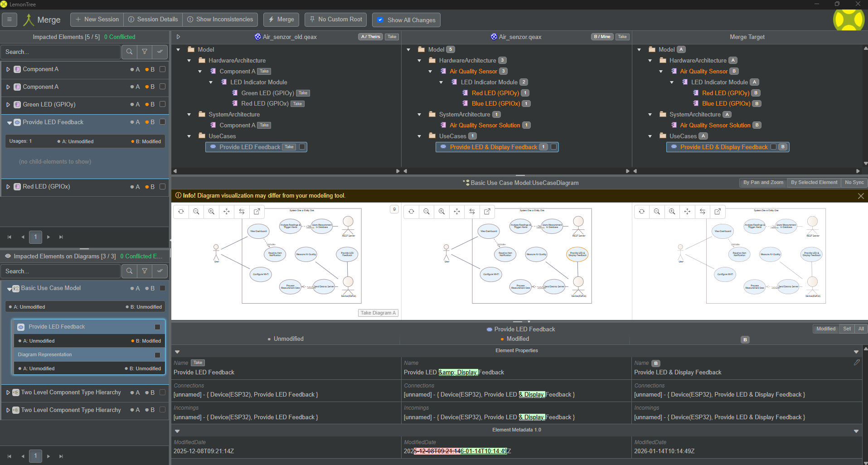The image size is (868, 465).
Task: Close the diagram visualization info banner
Action: click(x=861, y=196)
